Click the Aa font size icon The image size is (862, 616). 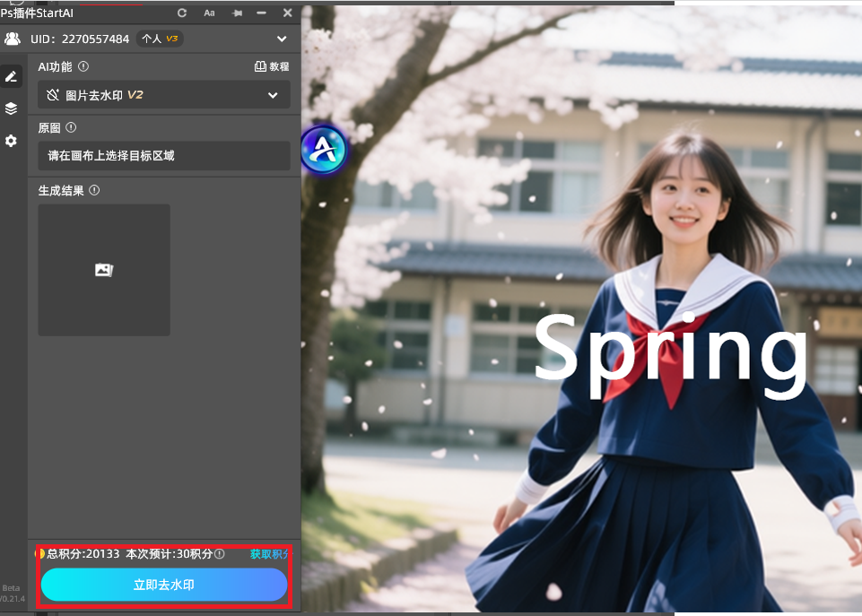[x=209, y=13]
